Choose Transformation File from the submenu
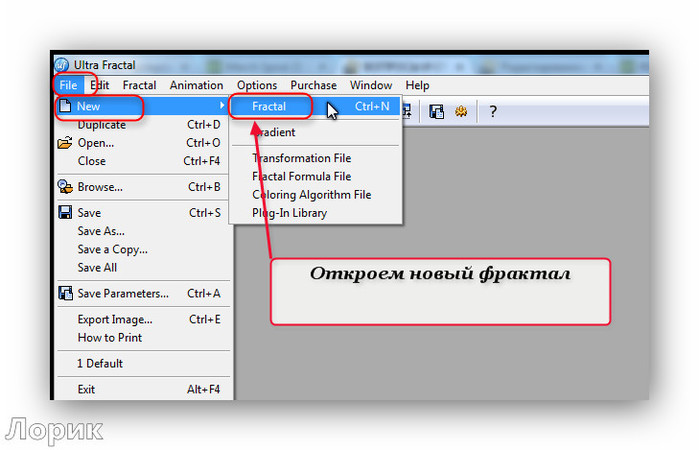 (x=301, y=158)
